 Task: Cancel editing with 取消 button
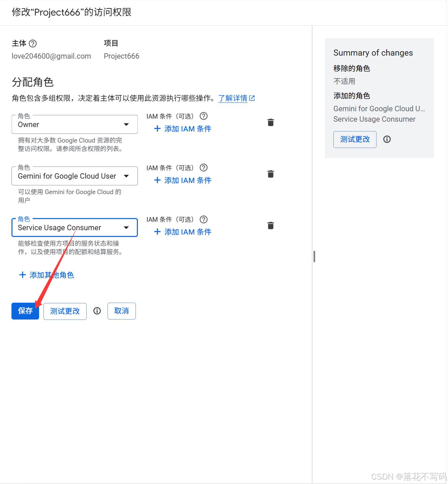point(122,311)
